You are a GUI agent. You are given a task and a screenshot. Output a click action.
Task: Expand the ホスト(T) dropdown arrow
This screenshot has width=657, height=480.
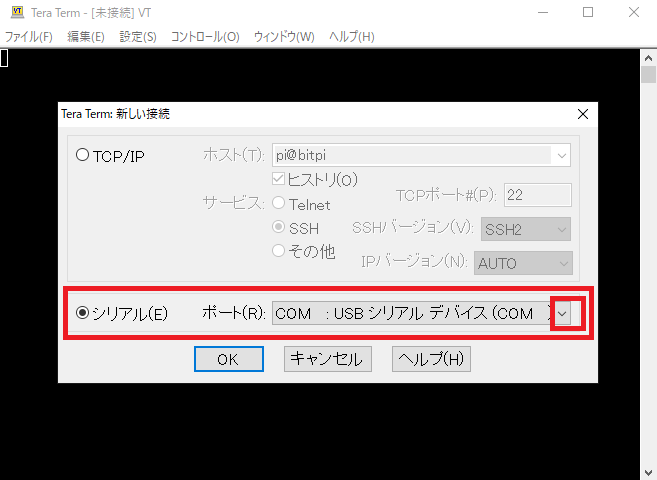point(562,156)
